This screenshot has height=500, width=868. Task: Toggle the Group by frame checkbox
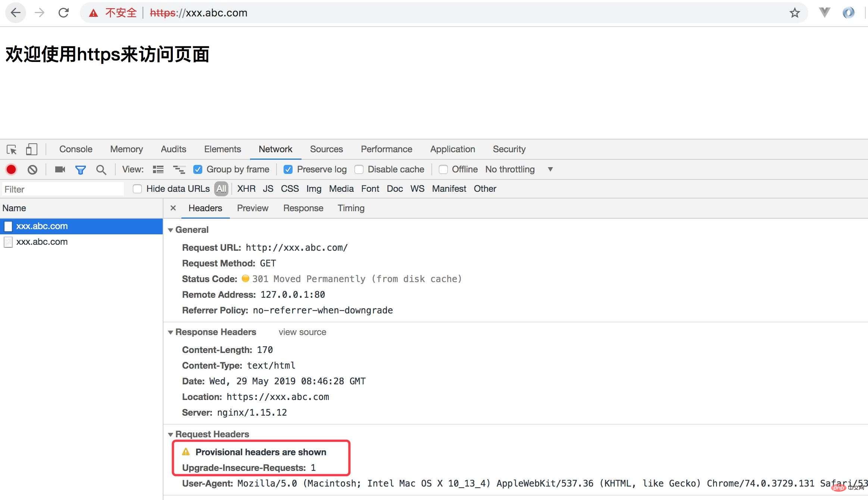(x=197, y=169)
